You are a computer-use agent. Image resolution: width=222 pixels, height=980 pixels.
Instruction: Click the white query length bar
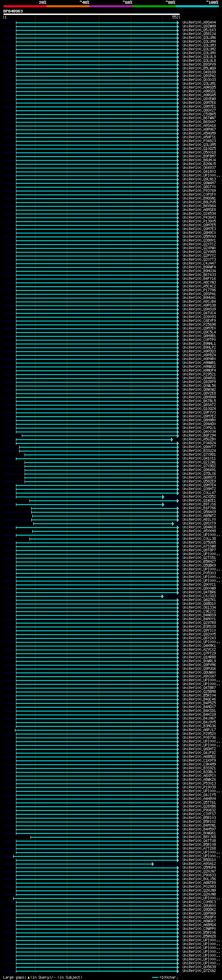(x=92, y=14)
